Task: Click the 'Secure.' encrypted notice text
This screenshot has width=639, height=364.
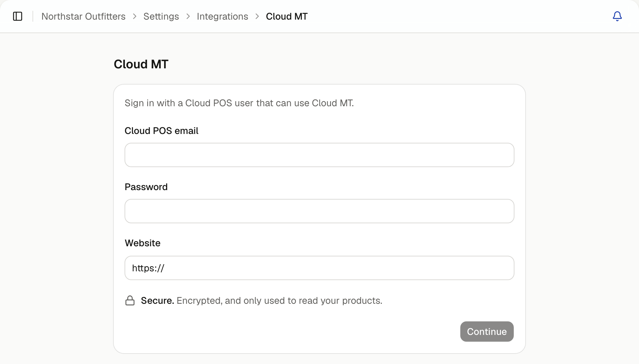Action: tap(261, 300)
